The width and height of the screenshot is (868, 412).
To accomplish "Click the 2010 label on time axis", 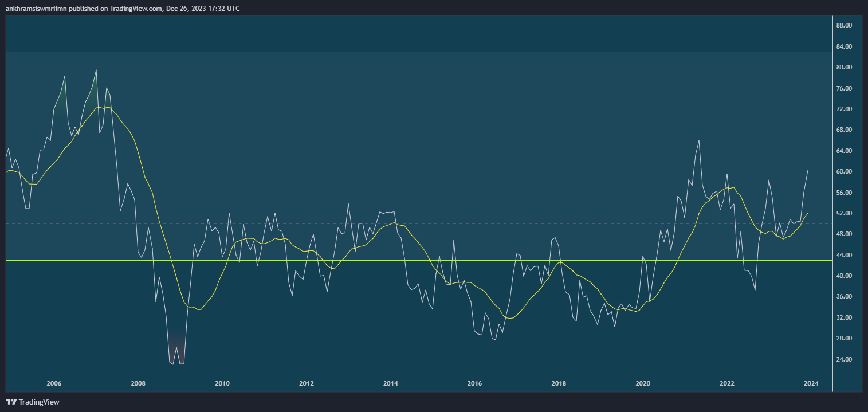I will pyautogui.click(x=222, y=383).
